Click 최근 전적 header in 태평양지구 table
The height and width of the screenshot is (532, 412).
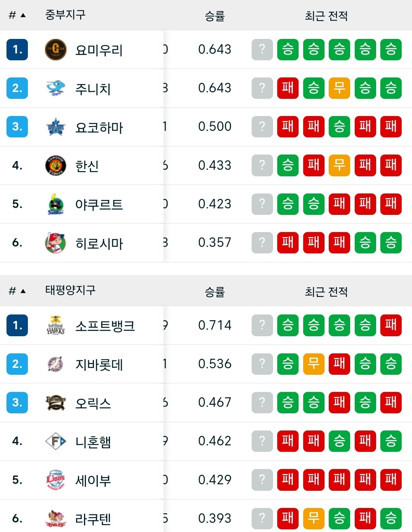[326, 292]
